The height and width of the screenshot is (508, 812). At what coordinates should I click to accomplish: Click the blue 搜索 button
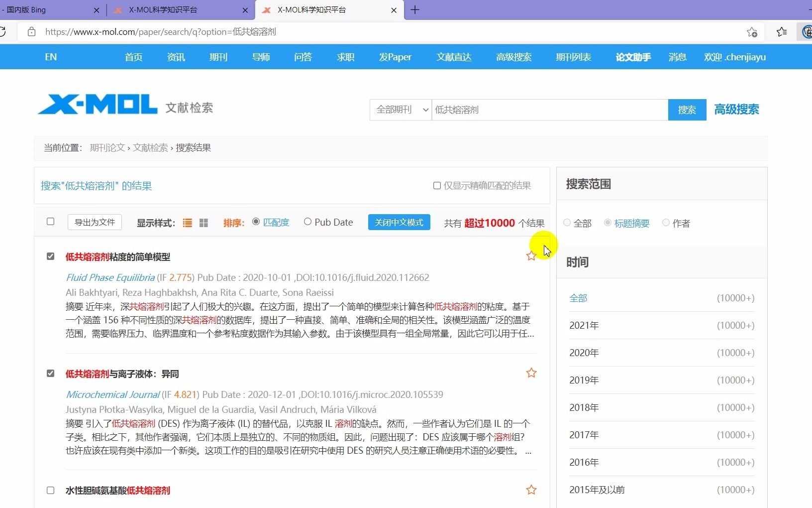[687, 110]
